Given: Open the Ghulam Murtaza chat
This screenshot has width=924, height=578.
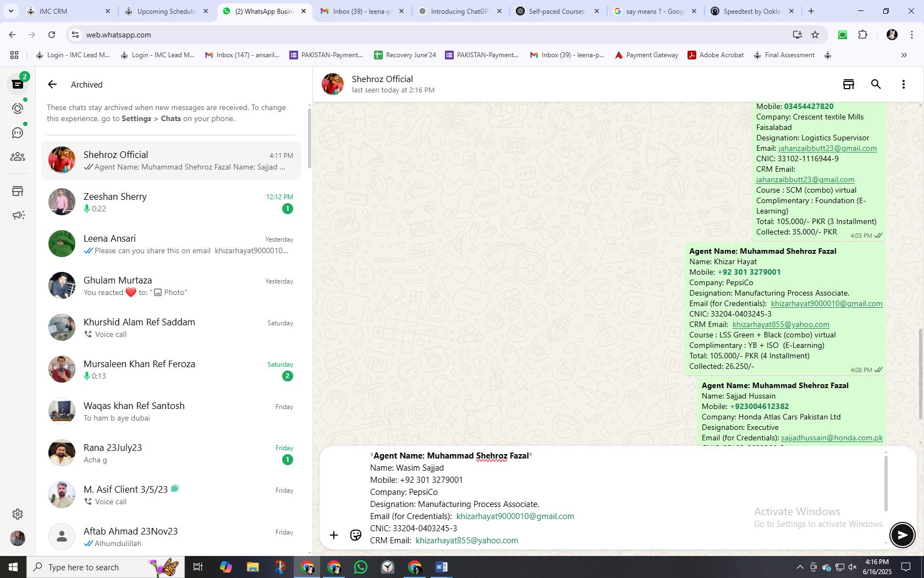Looking at the screenshot, I should (x=171, y=286).
